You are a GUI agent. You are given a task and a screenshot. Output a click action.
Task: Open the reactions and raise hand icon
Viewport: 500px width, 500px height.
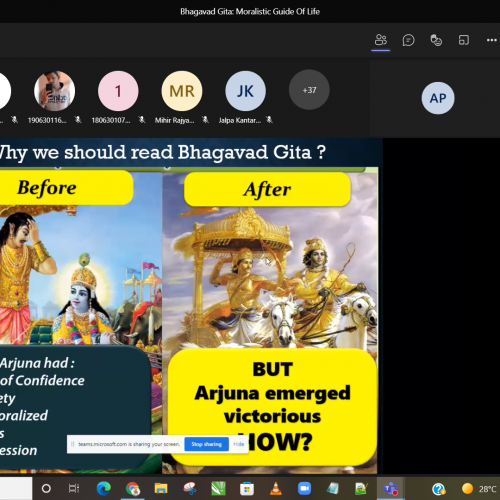point(436,40)
